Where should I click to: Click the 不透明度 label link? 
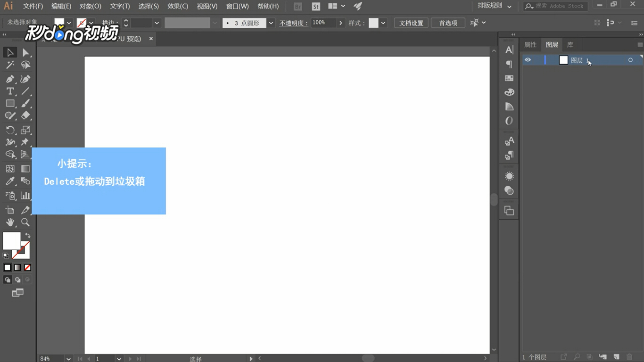click(x=294, y=23)
